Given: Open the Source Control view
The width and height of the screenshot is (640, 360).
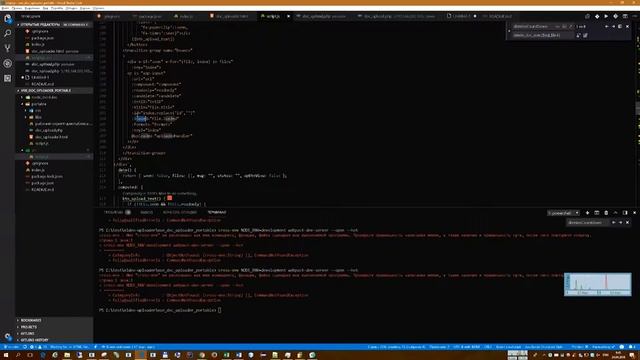Looking at the screenshot, I should pyautogui.click(x=7, y=48).
